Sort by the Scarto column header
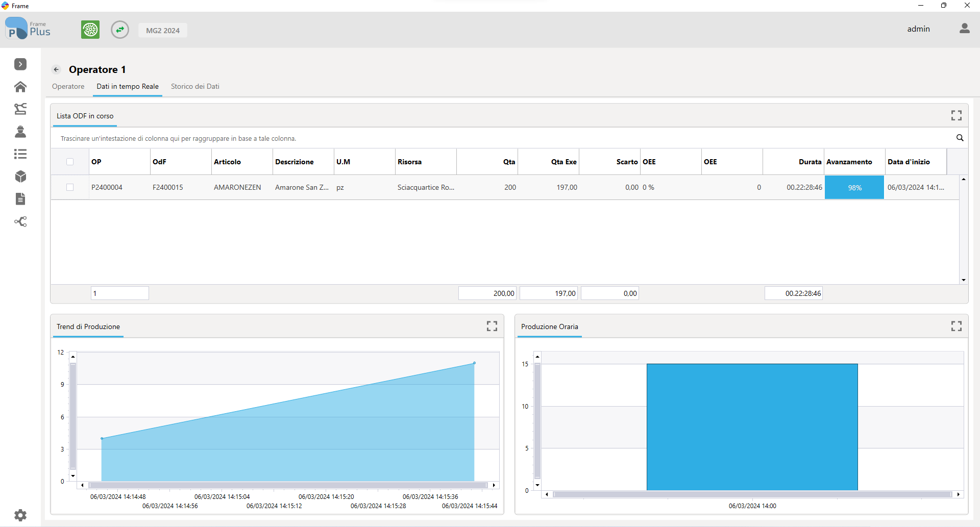The image size is (980, 527). click(x=609, y=162)
